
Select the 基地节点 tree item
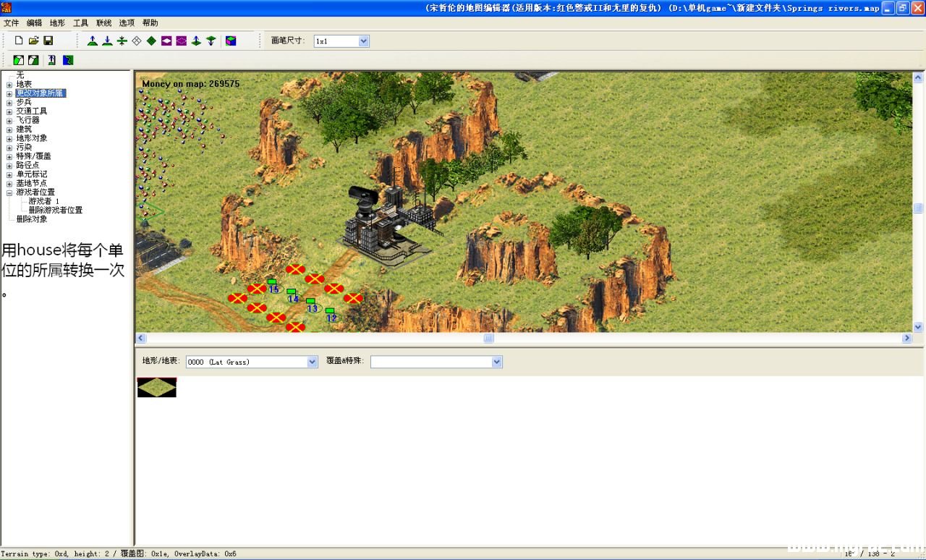click(32, 183)
